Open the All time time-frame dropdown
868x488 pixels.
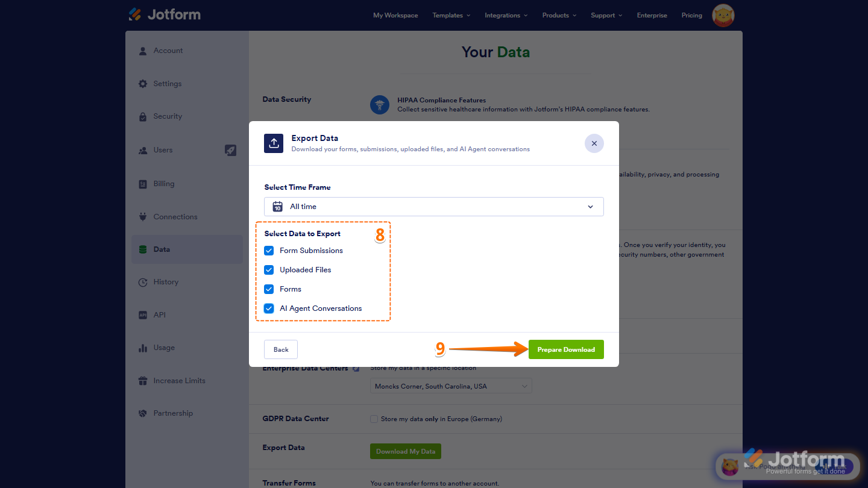434,207
